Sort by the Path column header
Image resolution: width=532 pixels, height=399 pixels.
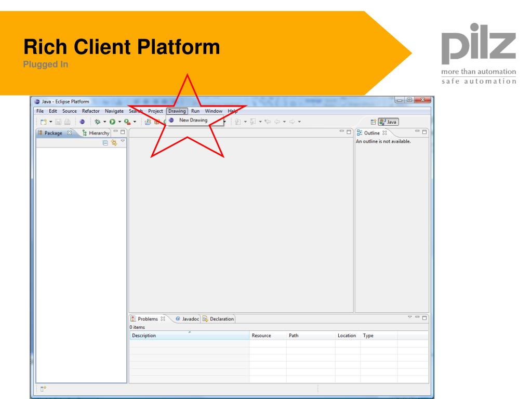[311, 336]
